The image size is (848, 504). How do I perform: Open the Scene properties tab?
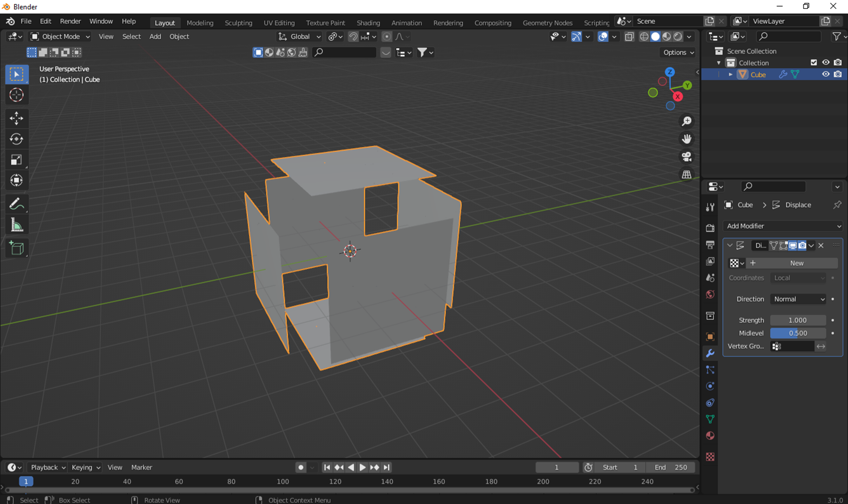(710, 278)
